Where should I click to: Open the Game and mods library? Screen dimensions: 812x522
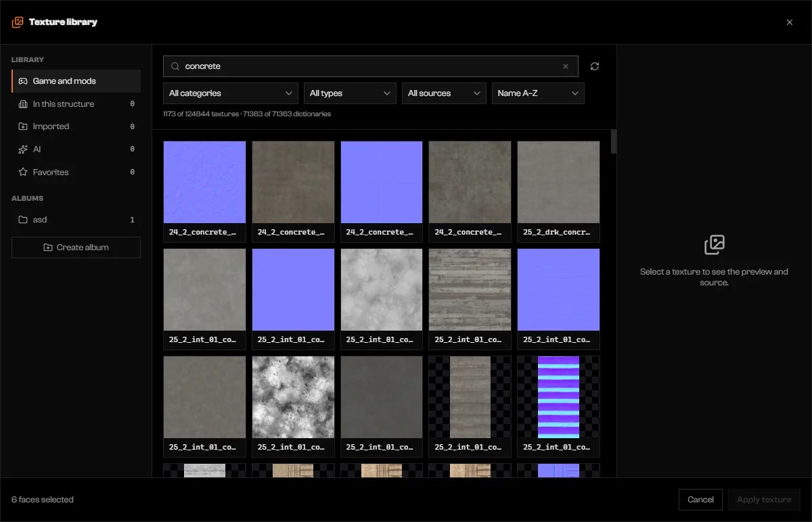tap(76, 81)
